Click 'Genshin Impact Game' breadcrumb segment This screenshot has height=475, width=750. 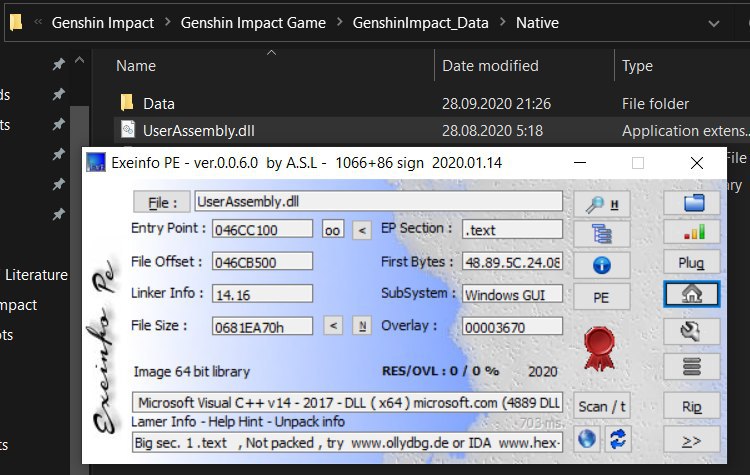pyautogui.click(x=253, y=22)
